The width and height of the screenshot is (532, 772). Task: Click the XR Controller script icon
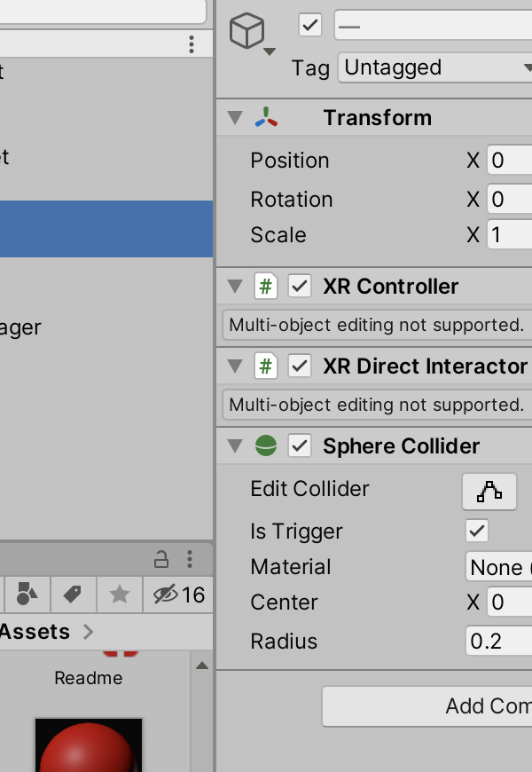(266, 286)
